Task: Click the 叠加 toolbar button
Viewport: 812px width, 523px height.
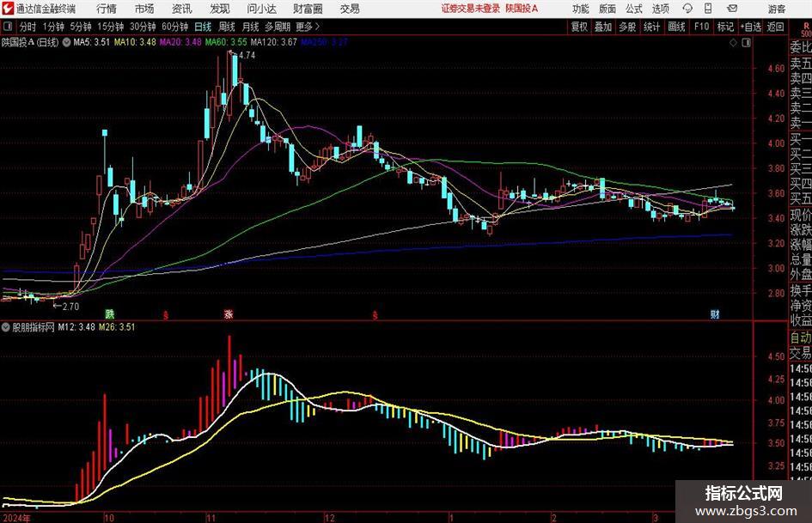Action: tap(603, 27)
